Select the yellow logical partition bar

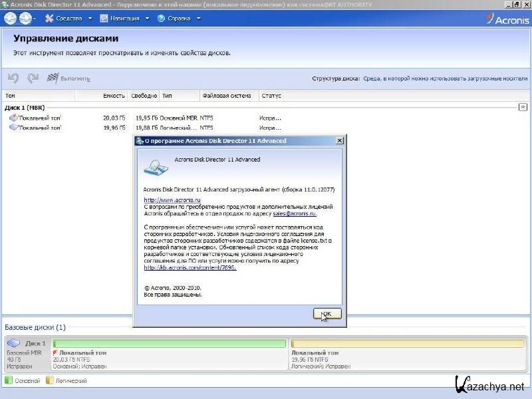407,344
